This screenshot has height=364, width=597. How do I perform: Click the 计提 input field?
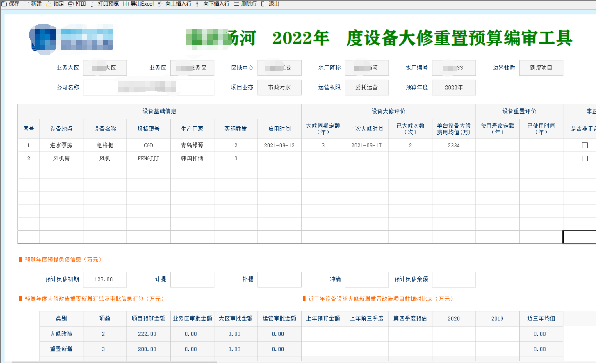[x=192, y=279]
